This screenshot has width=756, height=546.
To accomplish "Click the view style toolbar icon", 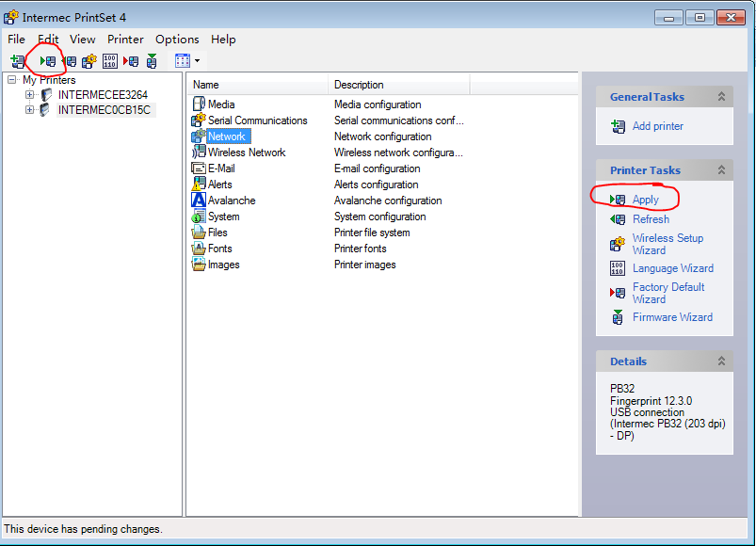I will point(183,61).
